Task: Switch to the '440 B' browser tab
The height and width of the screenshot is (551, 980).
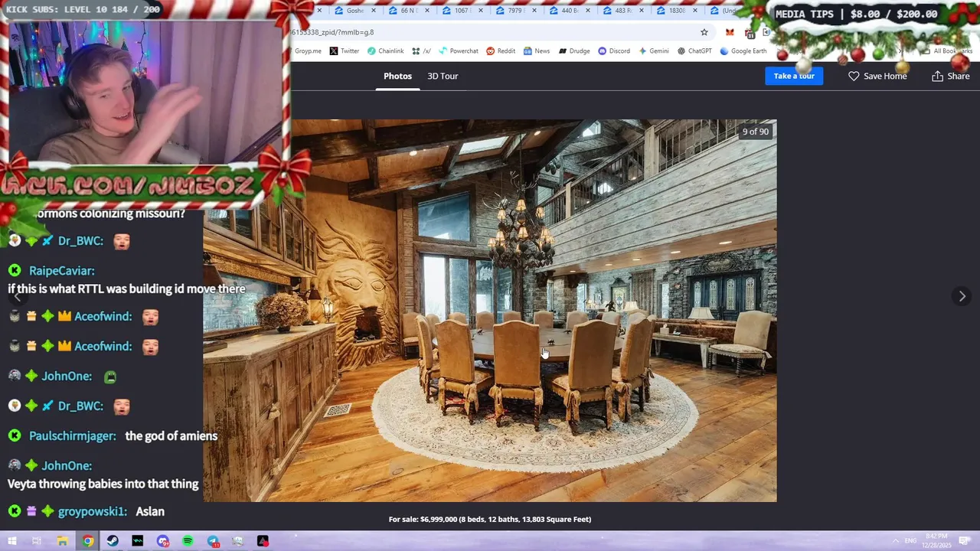Action: tap(563, 11)
